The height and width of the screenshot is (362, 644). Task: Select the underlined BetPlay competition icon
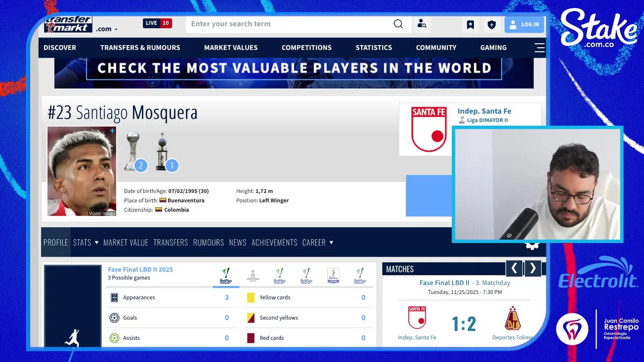(x=226, y=276)
